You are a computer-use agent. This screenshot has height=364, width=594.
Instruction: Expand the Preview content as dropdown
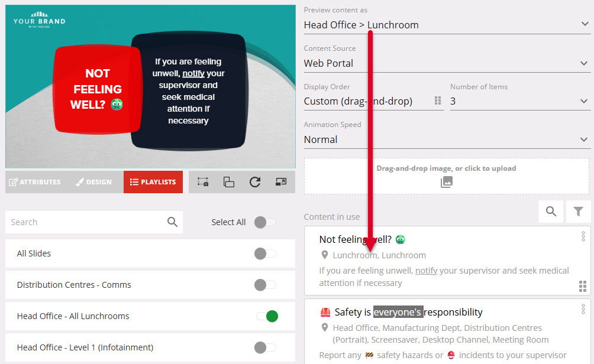tap(447, 25)
